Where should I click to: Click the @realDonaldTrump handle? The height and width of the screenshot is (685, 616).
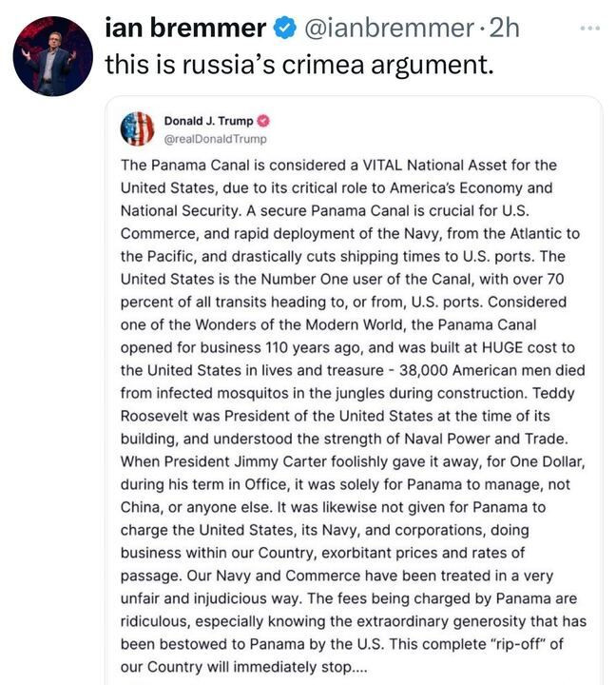click(216, 139)
